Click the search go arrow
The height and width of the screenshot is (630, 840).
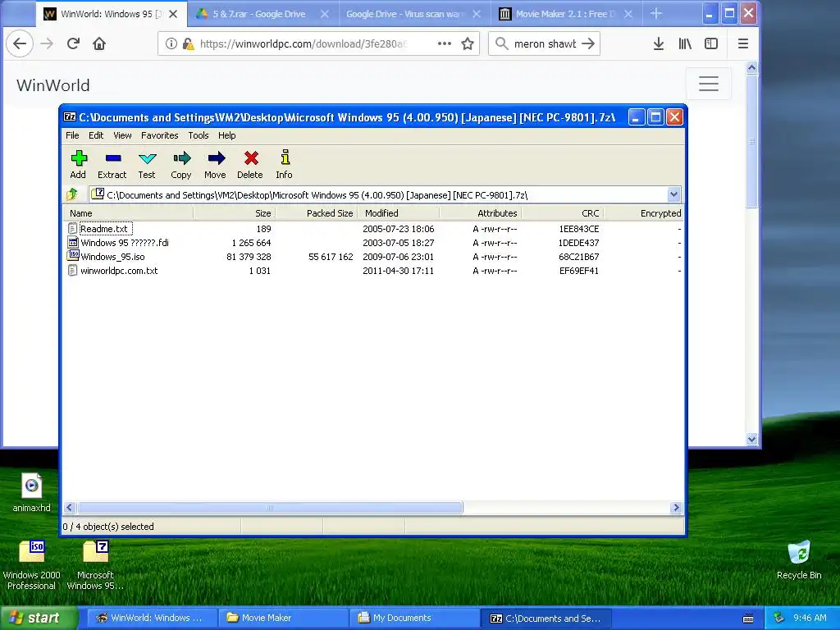(x=588, y=43)
